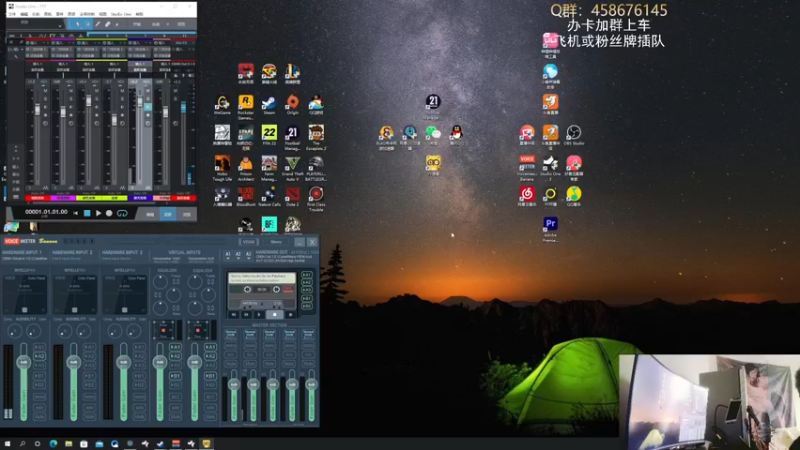
Task: Open the Origin desktop shortcut
Action: pos(292,106)
